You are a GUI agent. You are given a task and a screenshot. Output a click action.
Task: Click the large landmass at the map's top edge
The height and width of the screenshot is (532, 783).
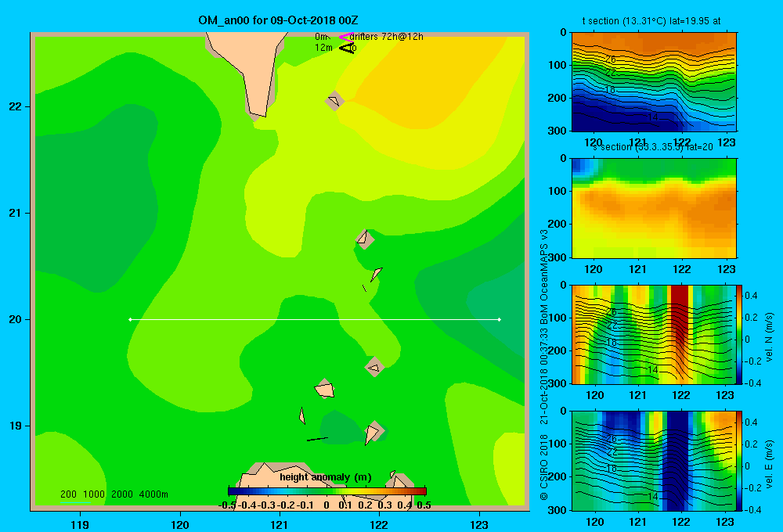(251, 70)
